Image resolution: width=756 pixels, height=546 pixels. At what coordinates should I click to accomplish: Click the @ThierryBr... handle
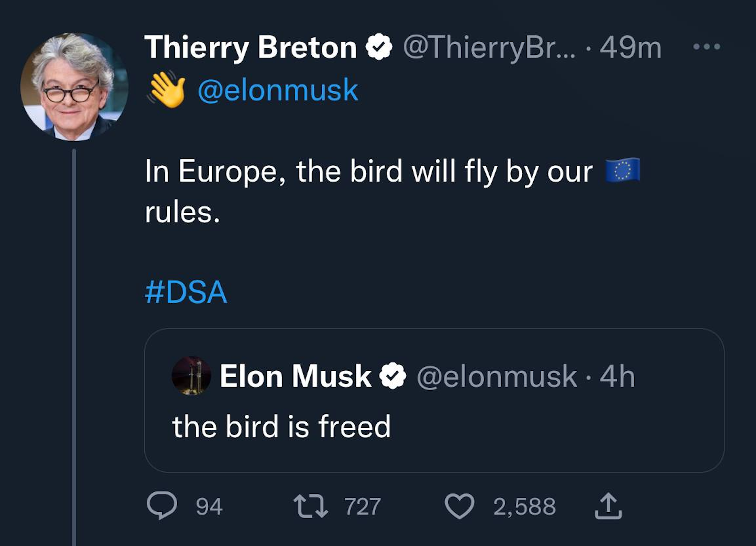(489, 47)
